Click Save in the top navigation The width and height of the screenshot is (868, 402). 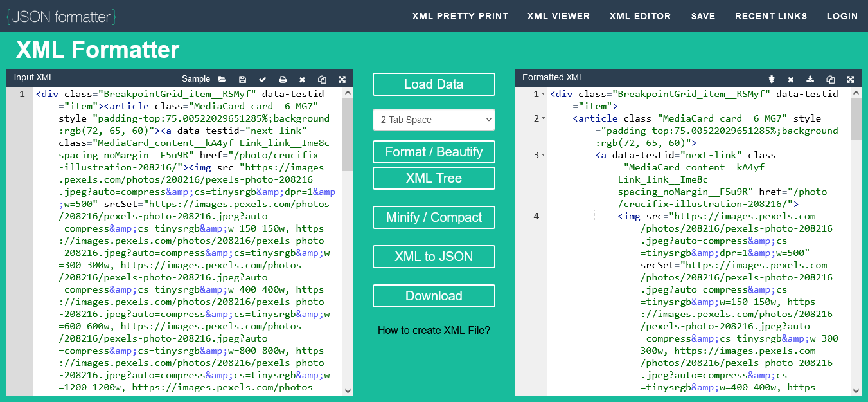(x=704, y=16)
